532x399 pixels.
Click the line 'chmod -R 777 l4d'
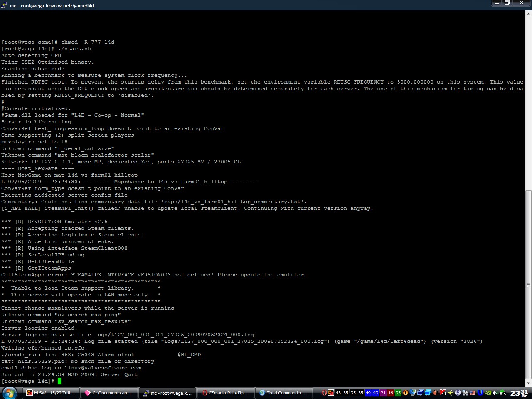(x=58, y=42)
